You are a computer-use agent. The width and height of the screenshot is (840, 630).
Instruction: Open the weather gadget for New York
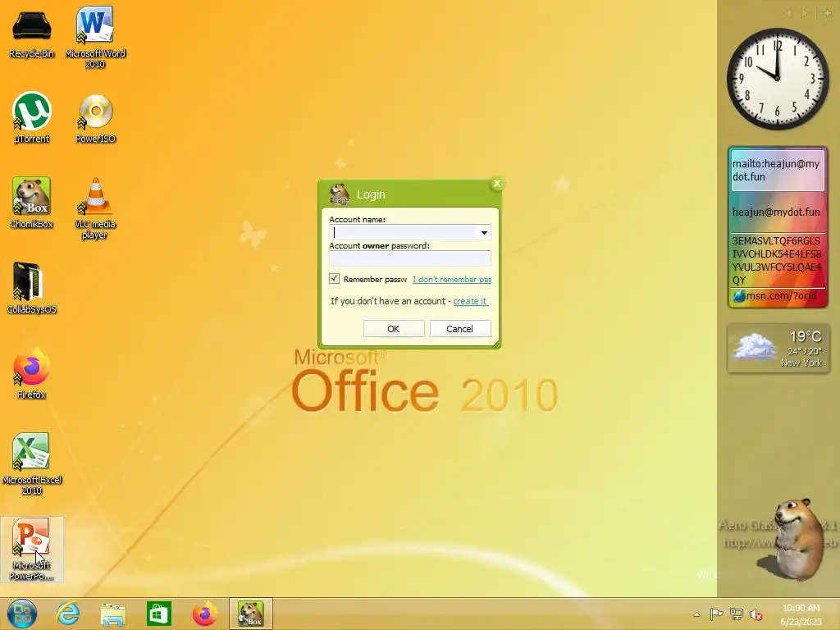pyautogui.click(x=778, y=348)
